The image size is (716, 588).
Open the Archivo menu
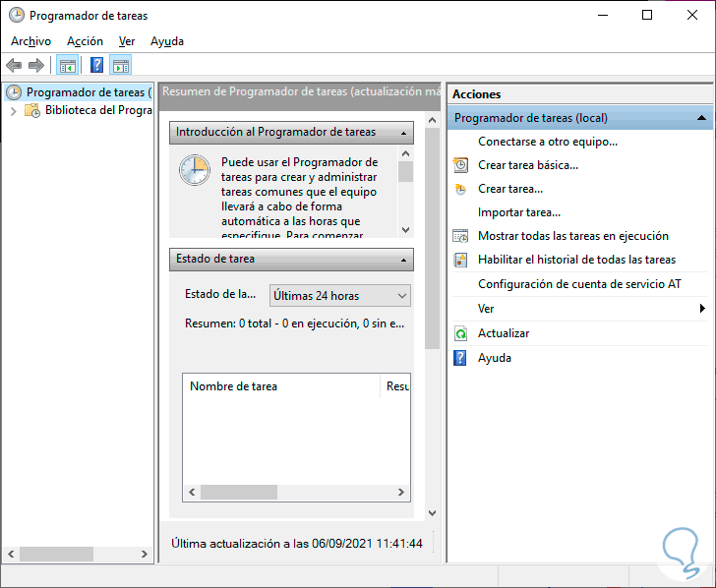coord(30,41)
